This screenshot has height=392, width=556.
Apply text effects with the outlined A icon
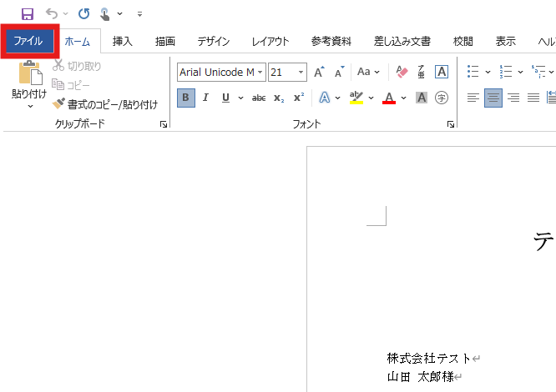[325, 98]
